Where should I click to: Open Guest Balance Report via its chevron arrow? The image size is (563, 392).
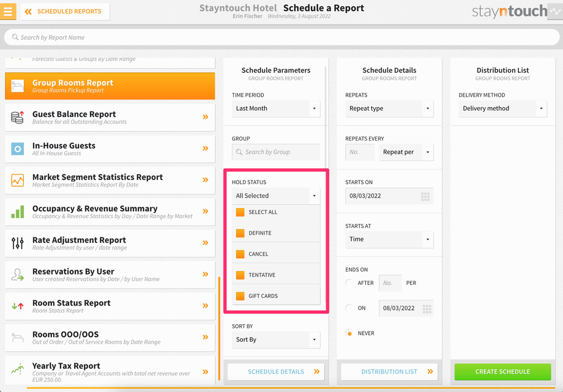pos(206,117)
